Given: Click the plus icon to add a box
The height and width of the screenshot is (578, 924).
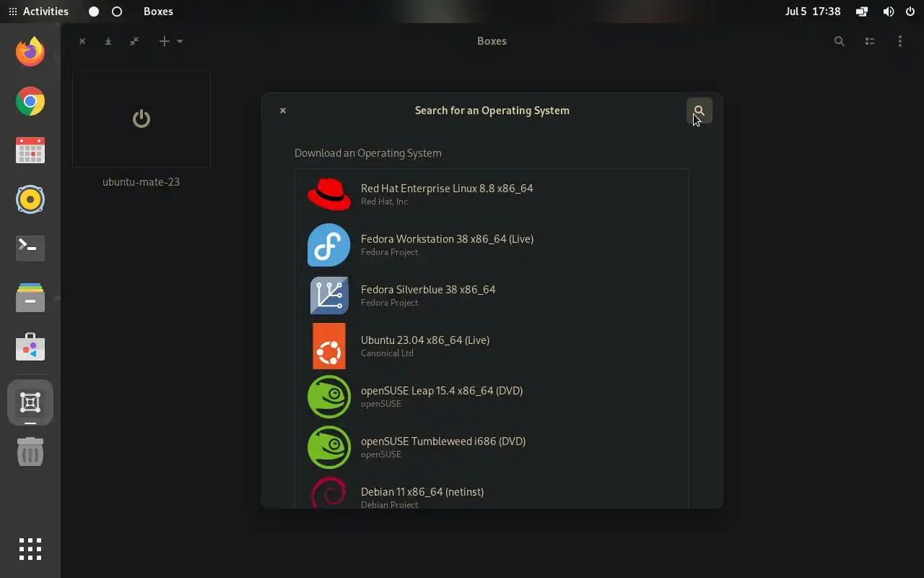Looking at the screenshot, I should tap(164, 41).
